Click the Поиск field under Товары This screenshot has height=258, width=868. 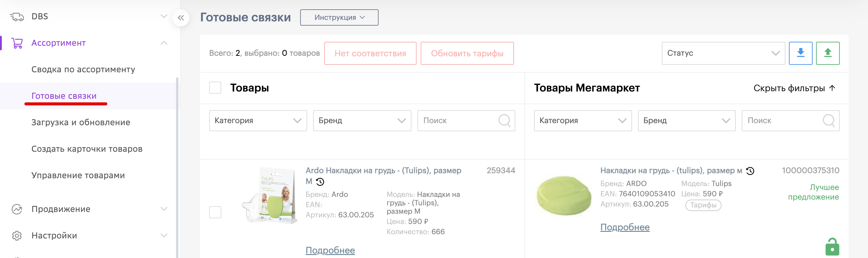(466, 120)
